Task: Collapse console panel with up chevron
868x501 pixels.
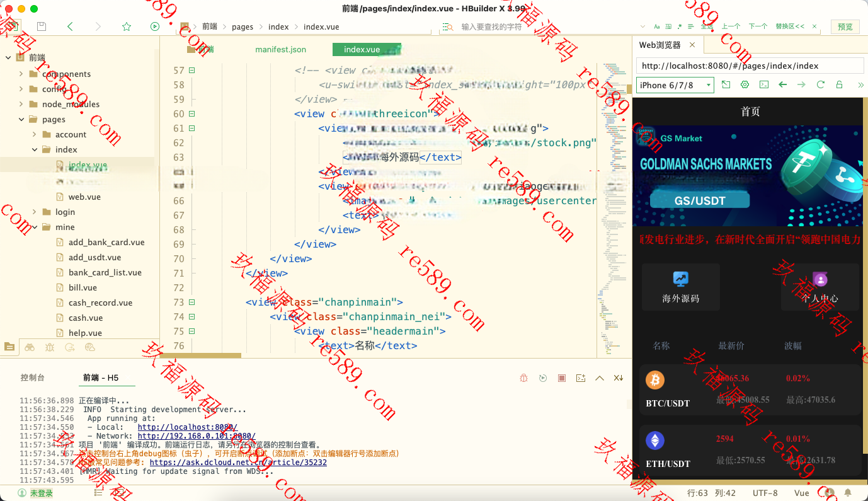Action: click(x=600, y=377)
